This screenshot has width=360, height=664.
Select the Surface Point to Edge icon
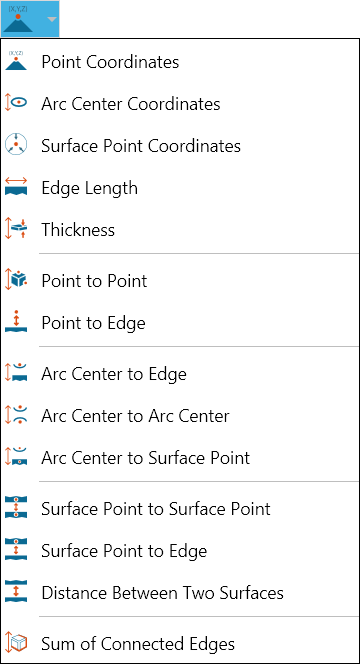click(16, 550)
